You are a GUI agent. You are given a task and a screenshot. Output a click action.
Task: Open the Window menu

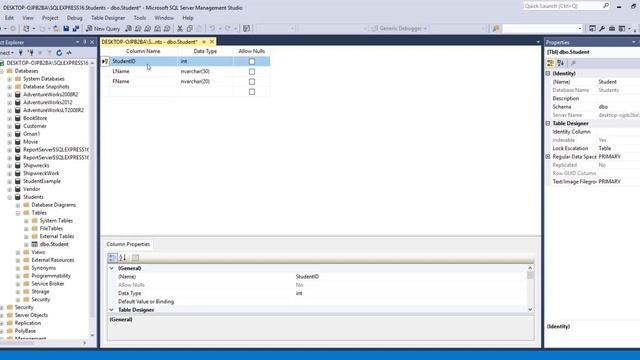point(164,18)
